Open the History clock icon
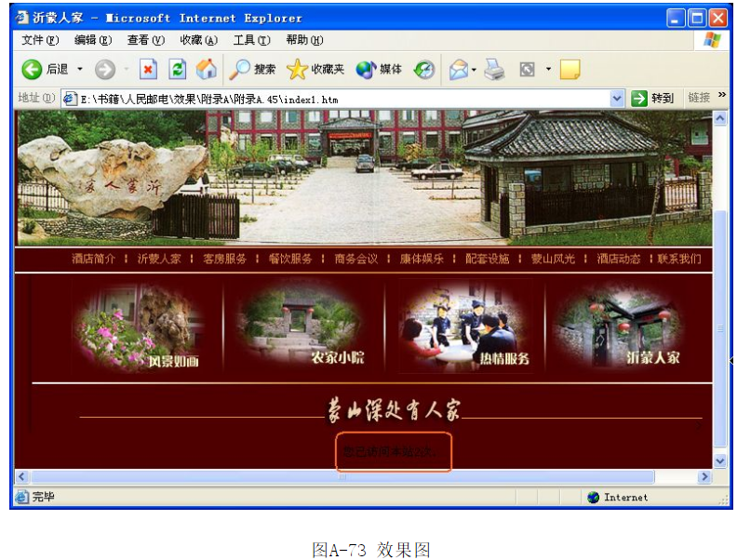Viewport: 737px width, 560px height. 423,70
